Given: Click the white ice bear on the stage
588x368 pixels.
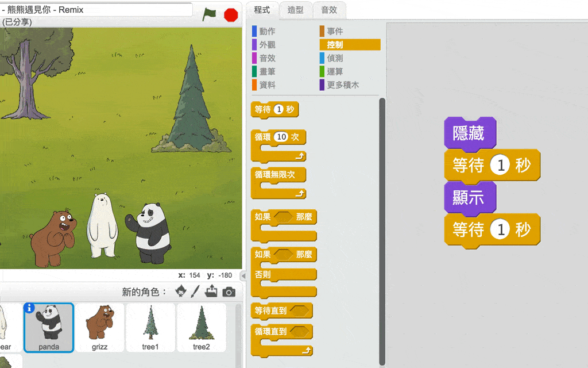Looking at the screenshot, I should point(102,225).
